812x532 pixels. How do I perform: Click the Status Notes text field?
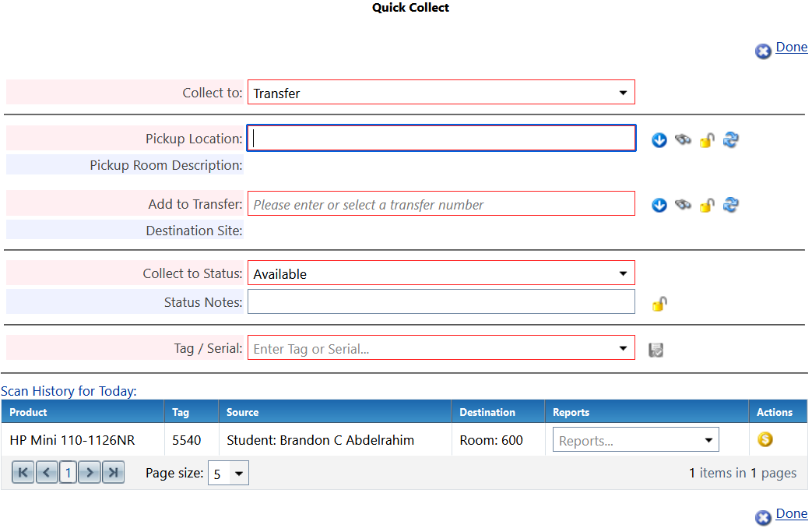point(441,301)
